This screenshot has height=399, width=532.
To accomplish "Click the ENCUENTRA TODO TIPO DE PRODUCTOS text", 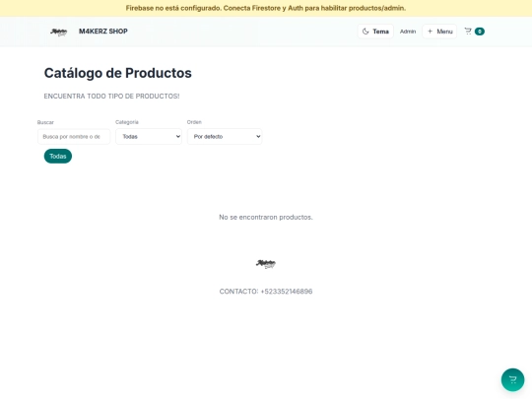I will click(x=111, y=96).
